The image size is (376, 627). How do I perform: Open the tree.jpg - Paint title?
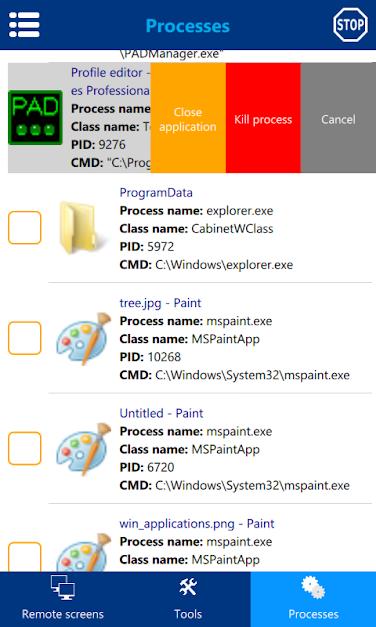[160, 303]
